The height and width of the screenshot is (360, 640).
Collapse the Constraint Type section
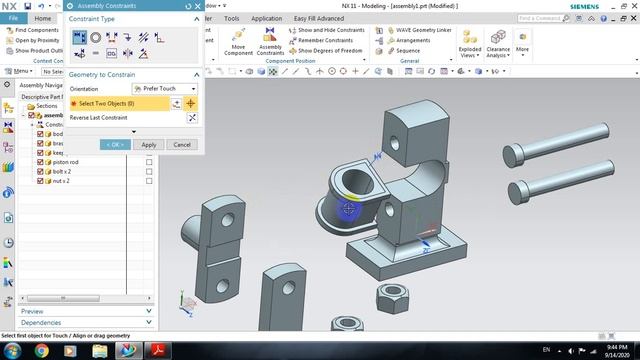click(x=196, y=19)
